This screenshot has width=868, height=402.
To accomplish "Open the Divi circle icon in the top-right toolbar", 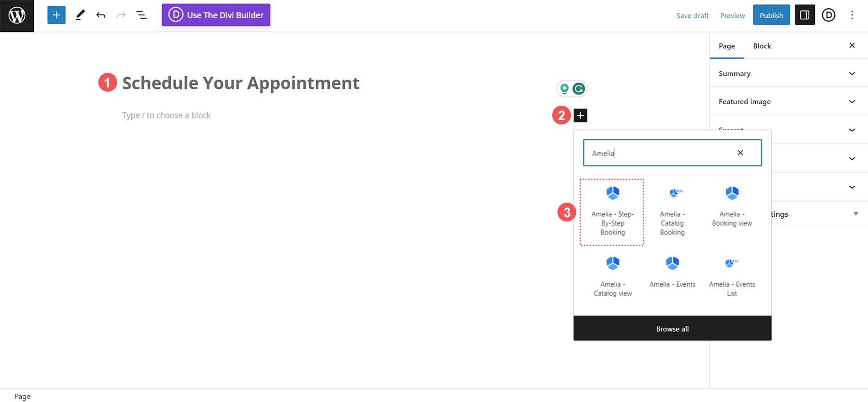I will (828, 15).
